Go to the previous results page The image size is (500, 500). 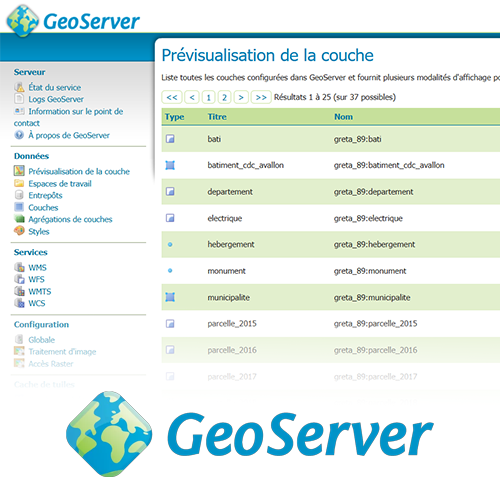coord(192,97)
